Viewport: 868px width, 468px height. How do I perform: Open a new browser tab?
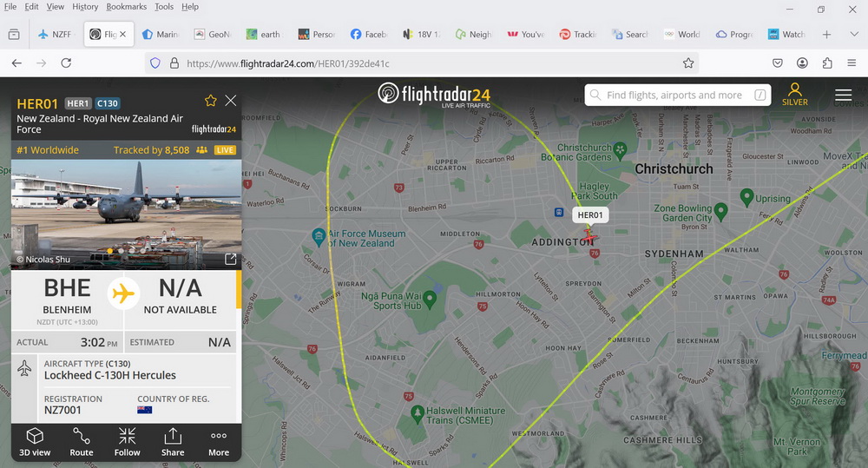(x=826, y=35)
